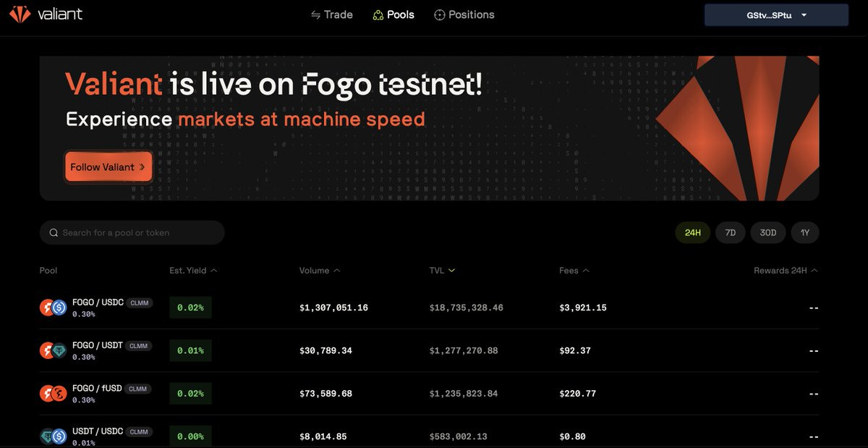Open the FOGO / USDT pool name
Screen dimensions: 868x448
[98, 345]
